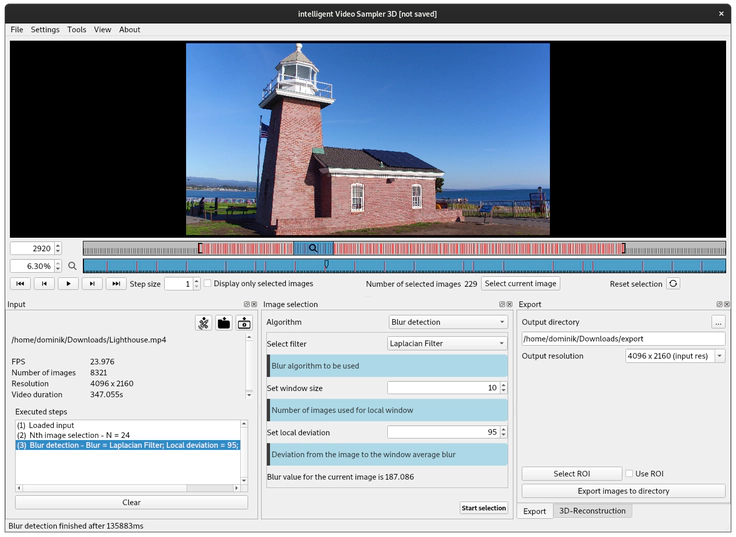Click the Set local deviation spinner arrows

click(504, 432)
